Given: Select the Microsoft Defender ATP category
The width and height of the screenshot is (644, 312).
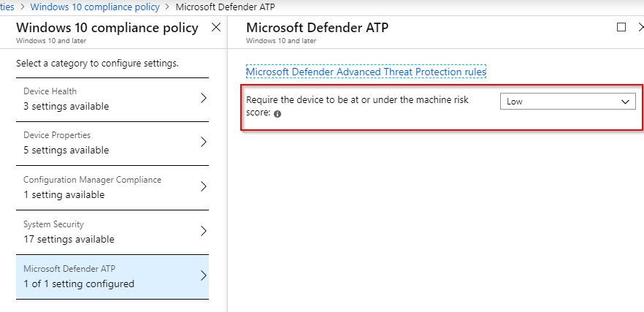Looking at the screenshot, I should tap(102, 276).
